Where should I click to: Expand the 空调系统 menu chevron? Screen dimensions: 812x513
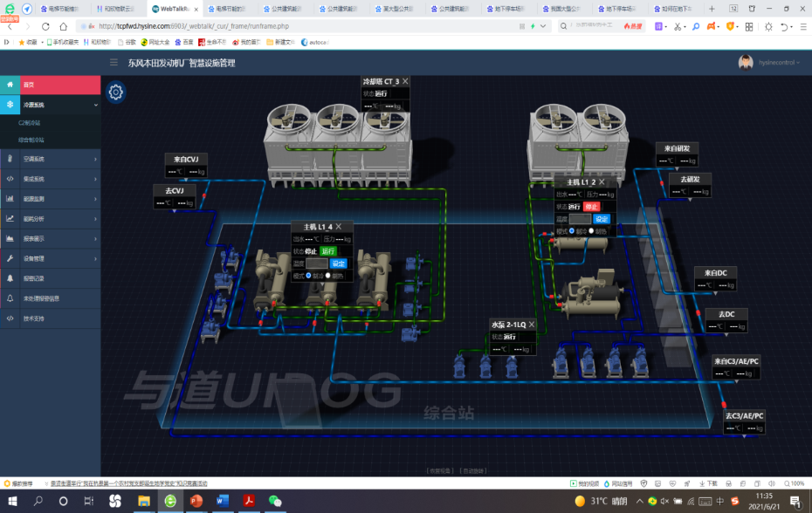click(96, 159)
